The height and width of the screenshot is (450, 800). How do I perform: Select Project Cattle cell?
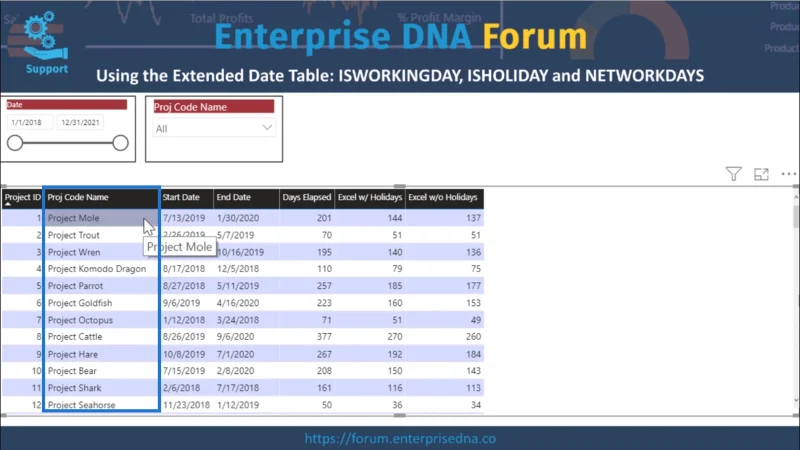(75, 337)
